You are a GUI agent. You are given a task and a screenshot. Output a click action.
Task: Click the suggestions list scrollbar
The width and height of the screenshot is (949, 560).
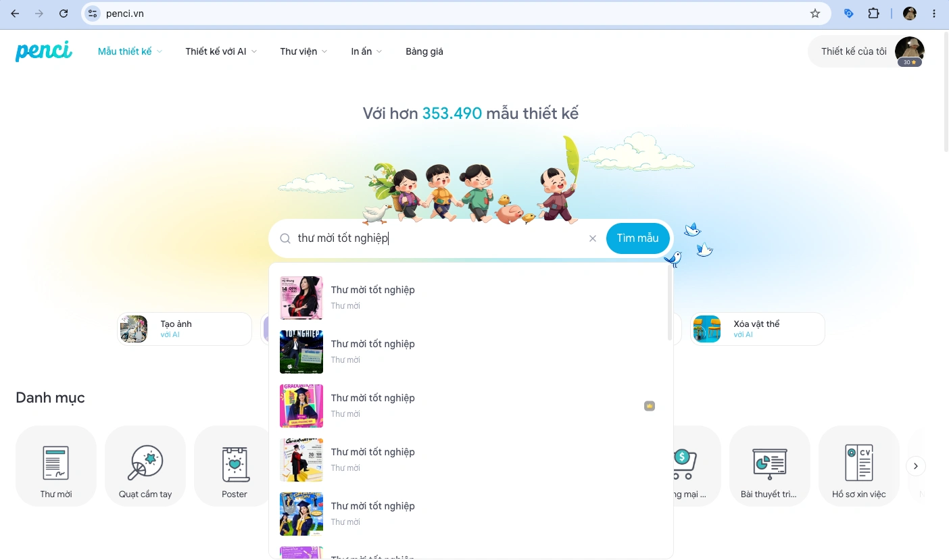tap(670, 304)
